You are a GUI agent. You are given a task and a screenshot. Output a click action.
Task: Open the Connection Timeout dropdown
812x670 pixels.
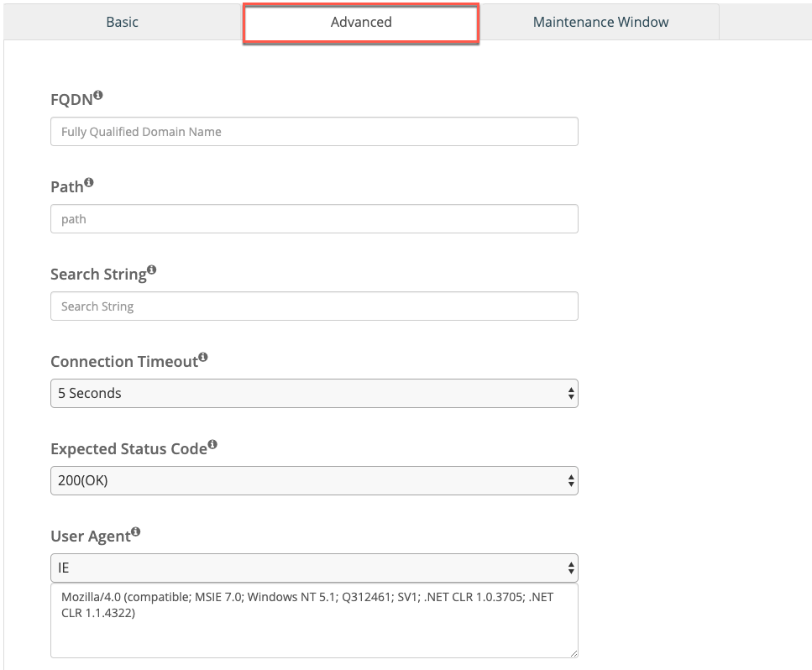click(314, 394)
